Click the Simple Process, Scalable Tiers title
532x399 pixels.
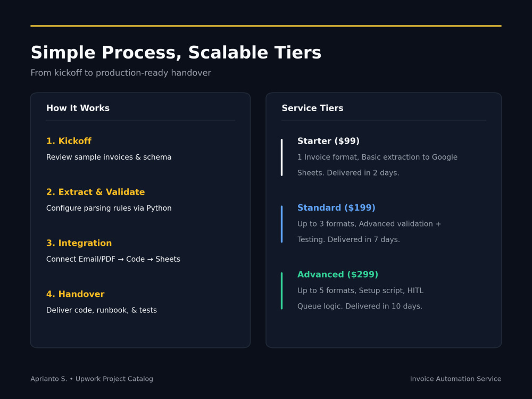[x=176, y=53]
